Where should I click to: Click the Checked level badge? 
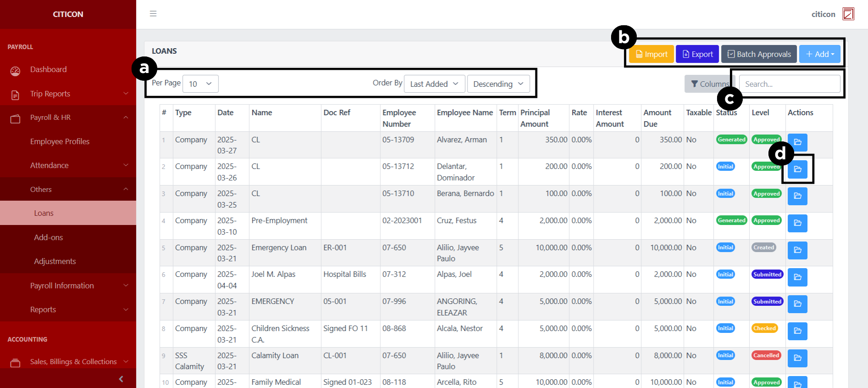click(x=764, y=328)
